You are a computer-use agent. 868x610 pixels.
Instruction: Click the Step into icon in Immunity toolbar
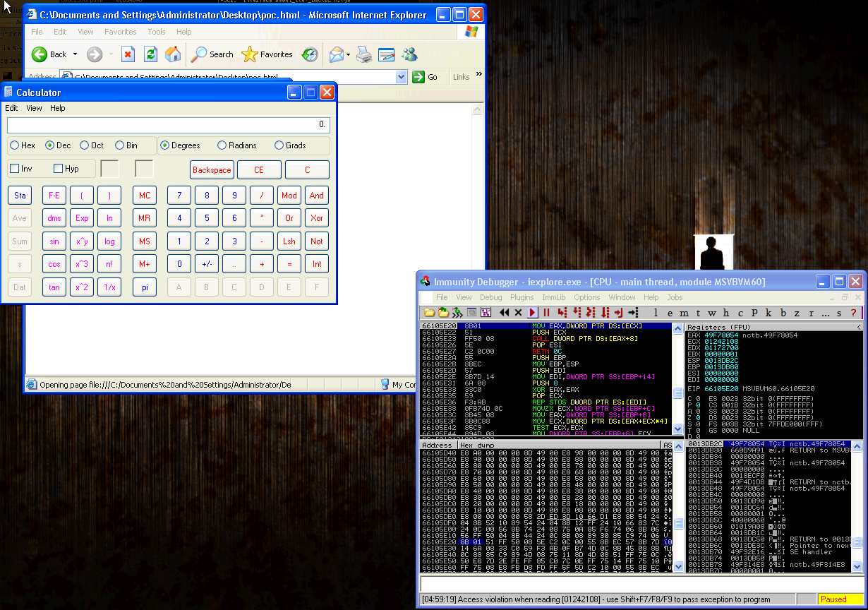(x=562, y=312)
